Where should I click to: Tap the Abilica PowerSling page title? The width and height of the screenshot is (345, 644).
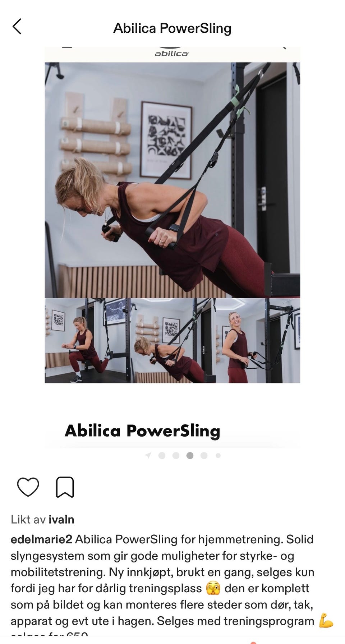(x=172, y=28)
